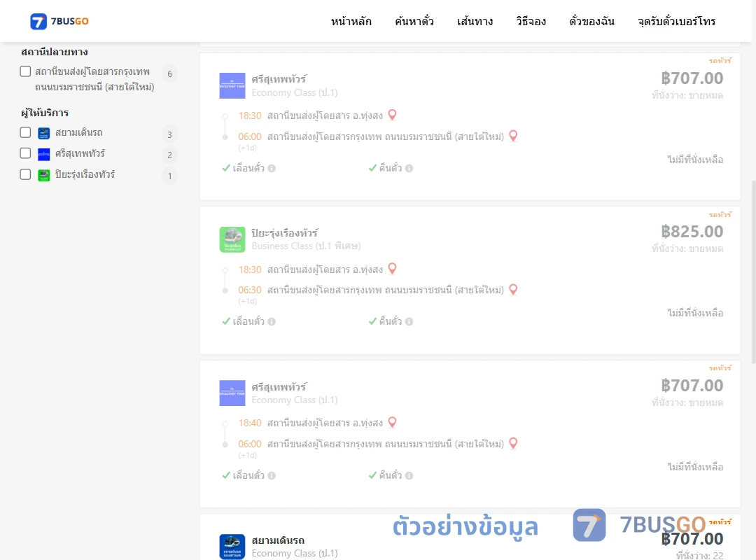Open the เส้นทาง menu item
The image size is (756, 560).
click(x=475, y=21)
